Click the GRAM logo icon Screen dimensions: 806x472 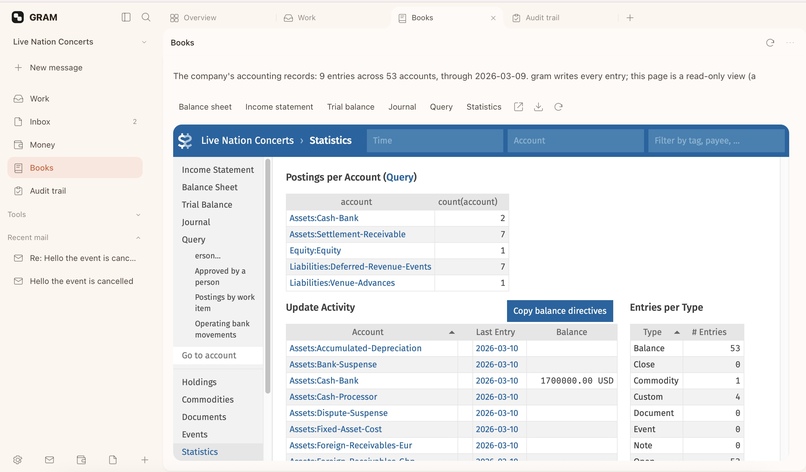coord(17,17)
